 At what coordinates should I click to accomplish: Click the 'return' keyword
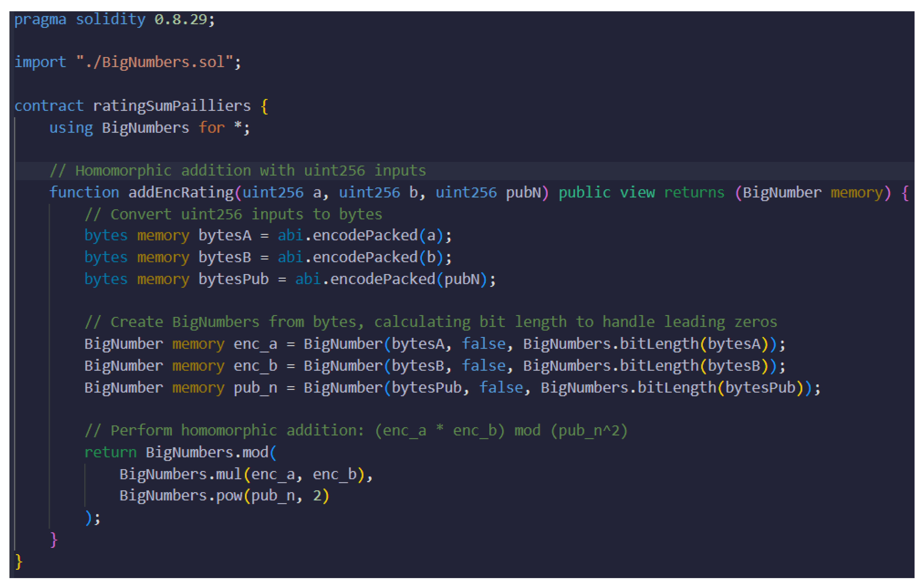click(110, 453)
